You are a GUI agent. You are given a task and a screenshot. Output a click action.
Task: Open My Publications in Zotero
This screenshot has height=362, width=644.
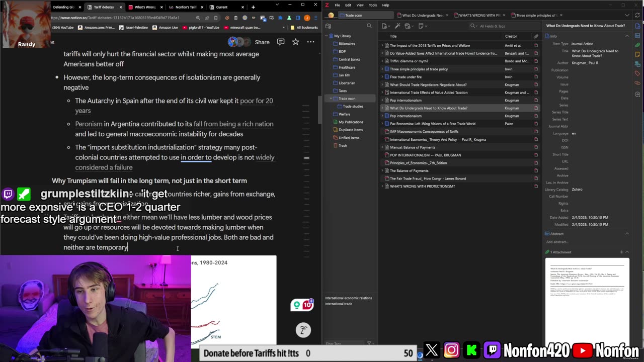[x=351, y=122]
